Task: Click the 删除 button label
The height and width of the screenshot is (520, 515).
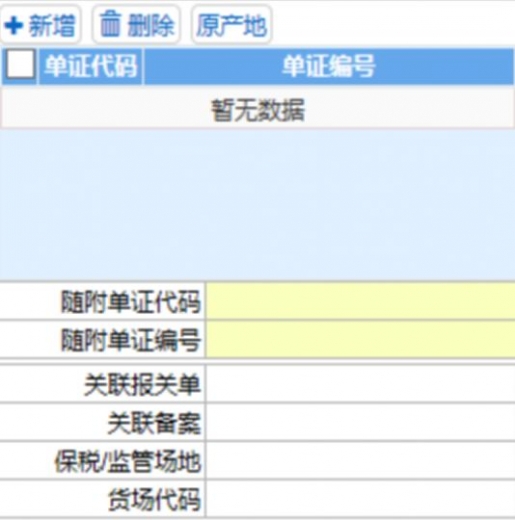Action: 151,26
